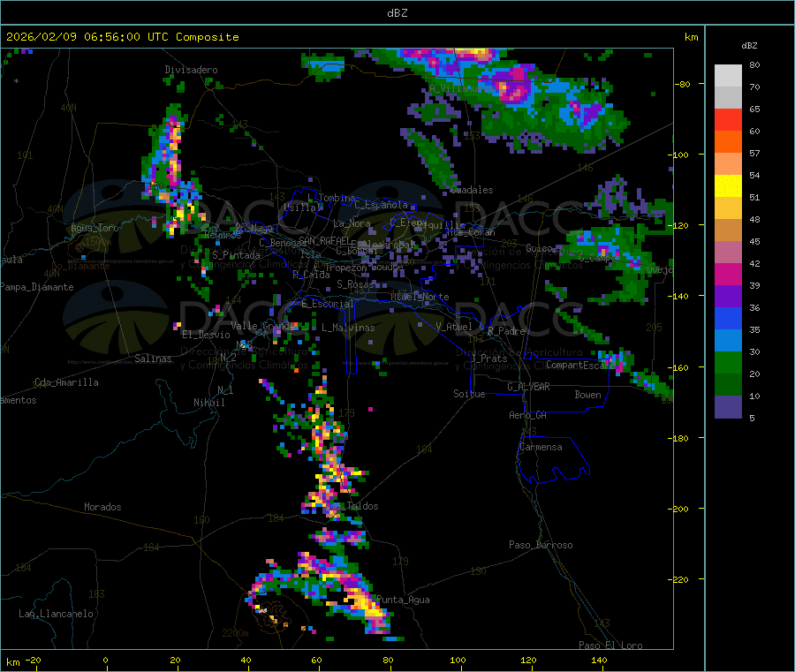The image size is (795, 672).
Task: Click the El_Desvio label
Action: 206,335
